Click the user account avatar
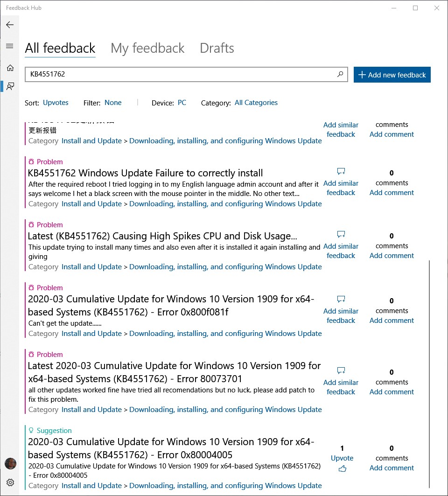 pos(10,463)
